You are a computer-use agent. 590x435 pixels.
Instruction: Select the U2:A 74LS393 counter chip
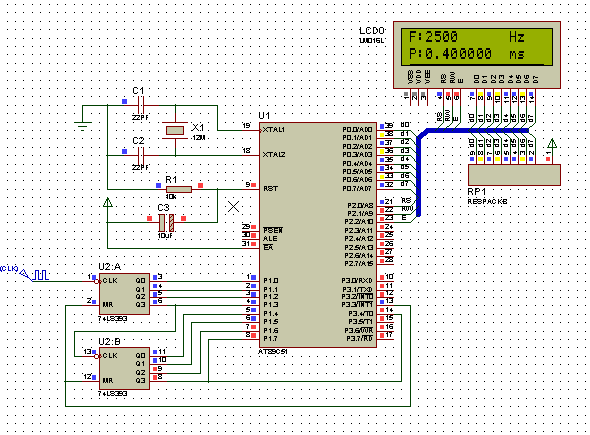pos(124,294)
